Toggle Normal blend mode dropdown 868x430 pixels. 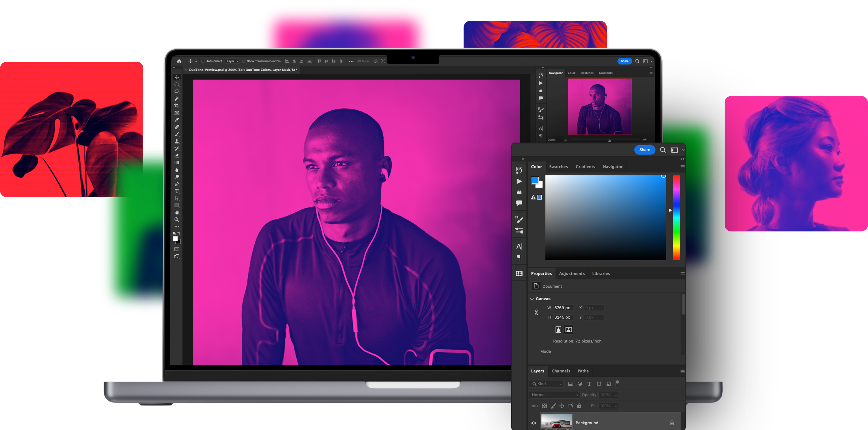(x=555, y=394)
